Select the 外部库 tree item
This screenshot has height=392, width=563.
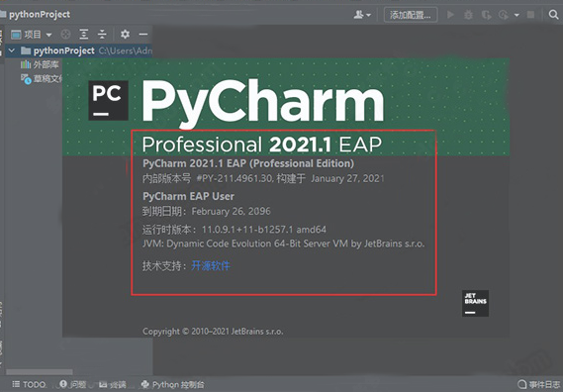pyautogui.click(x=40, y=64)
